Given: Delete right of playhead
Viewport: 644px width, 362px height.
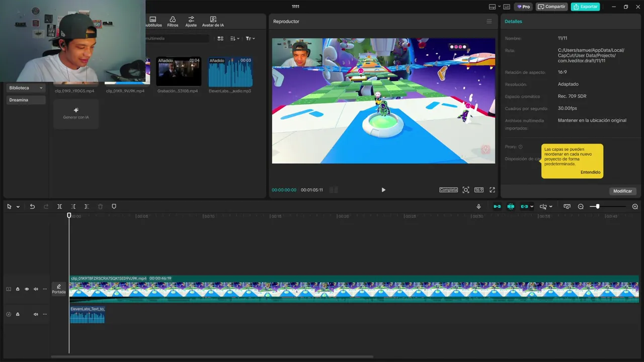Looking at the screenshot, I should 87,207.
